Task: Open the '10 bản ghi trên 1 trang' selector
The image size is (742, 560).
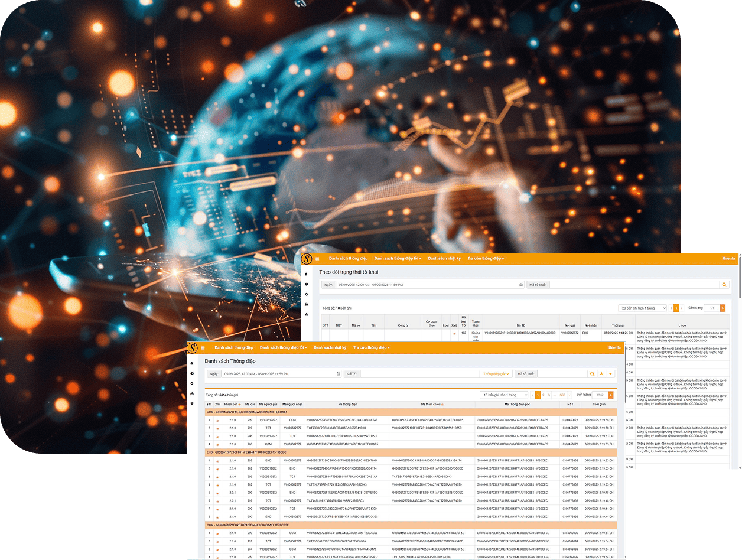Action: coord(504,395)
